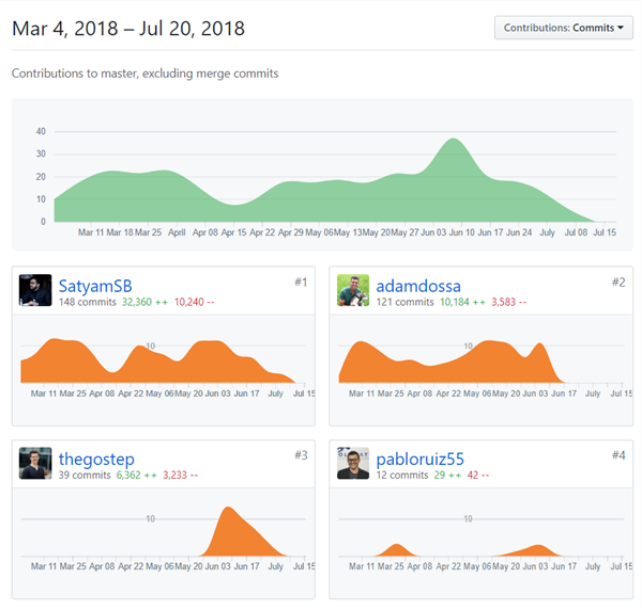Open the thegostep profile link
The height and width of the screenshot is (608, 642).
(x=96, y=459)
